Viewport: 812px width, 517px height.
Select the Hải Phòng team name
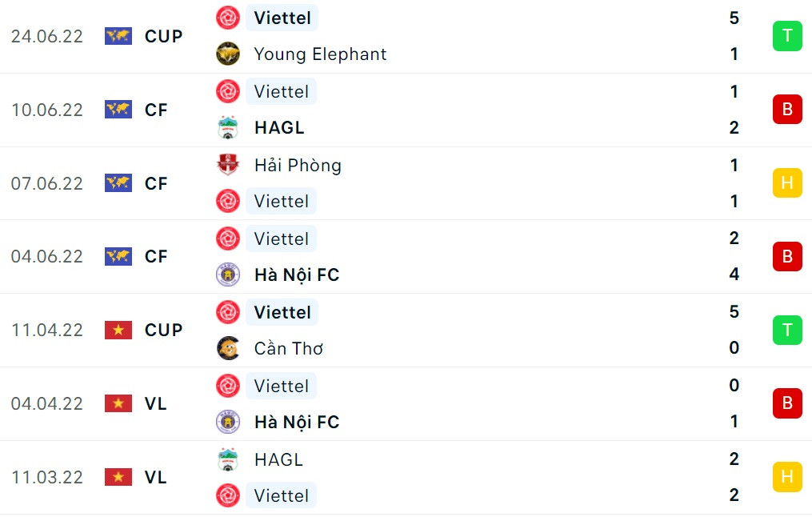point(298,165)
